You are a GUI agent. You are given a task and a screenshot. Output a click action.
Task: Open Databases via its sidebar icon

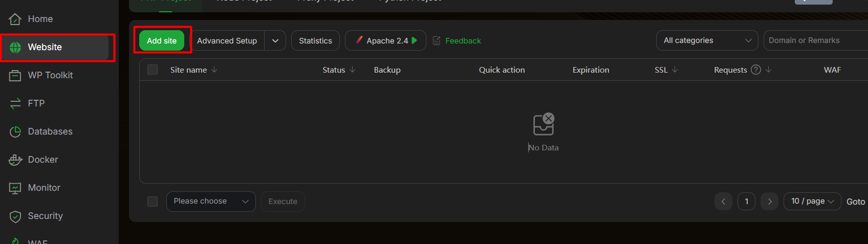pyautogui.click(x=15, y=132)
